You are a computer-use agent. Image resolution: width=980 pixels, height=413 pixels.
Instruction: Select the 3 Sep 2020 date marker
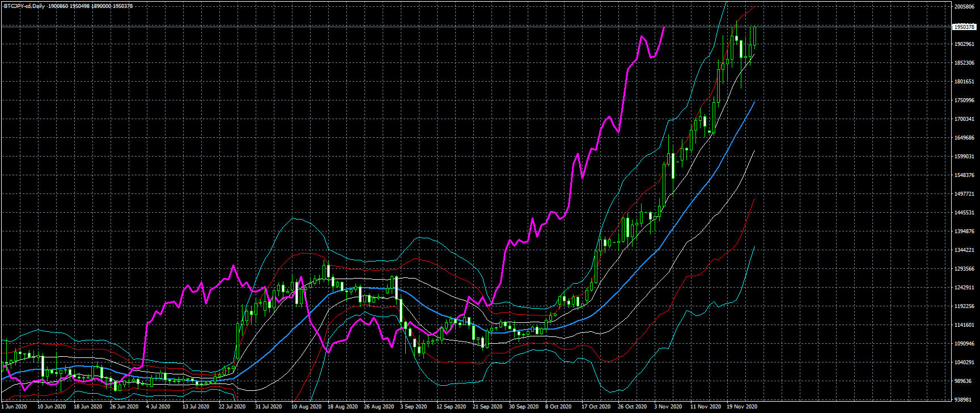click(413, 407)
